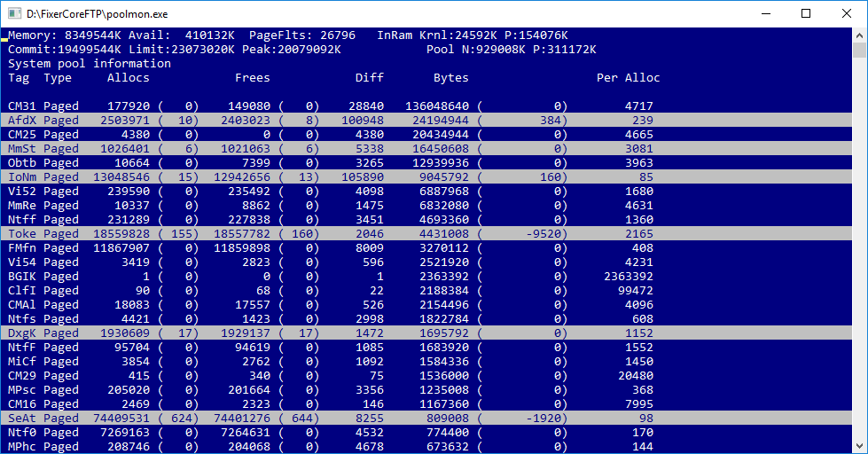Select the MPsc tag row
The width and height of the screenshot is (868, 454).
tap(426, 390)
